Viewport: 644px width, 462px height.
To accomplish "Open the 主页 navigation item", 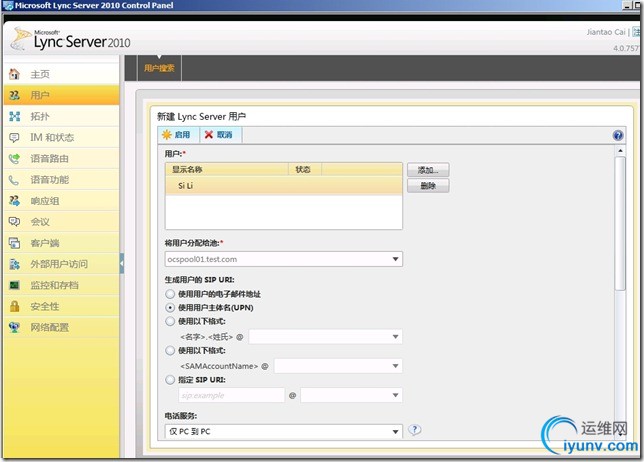I will coord(62,74).
